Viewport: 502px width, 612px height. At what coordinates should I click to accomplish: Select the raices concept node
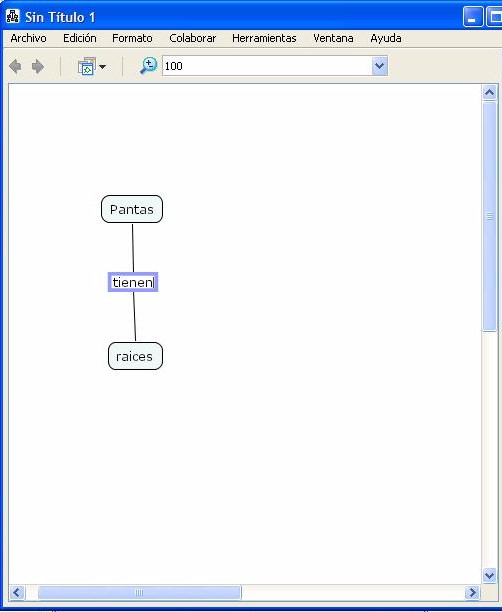pos(135,356)
